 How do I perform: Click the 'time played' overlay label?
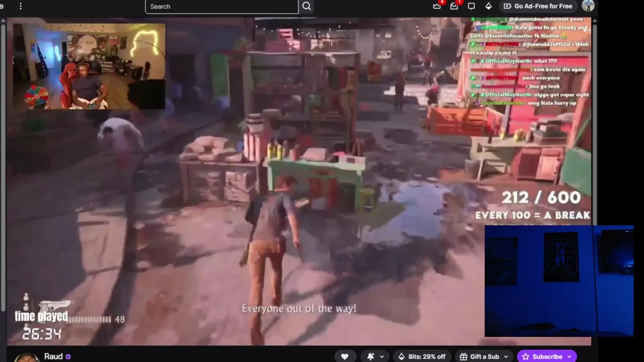(x=41, y=316)
